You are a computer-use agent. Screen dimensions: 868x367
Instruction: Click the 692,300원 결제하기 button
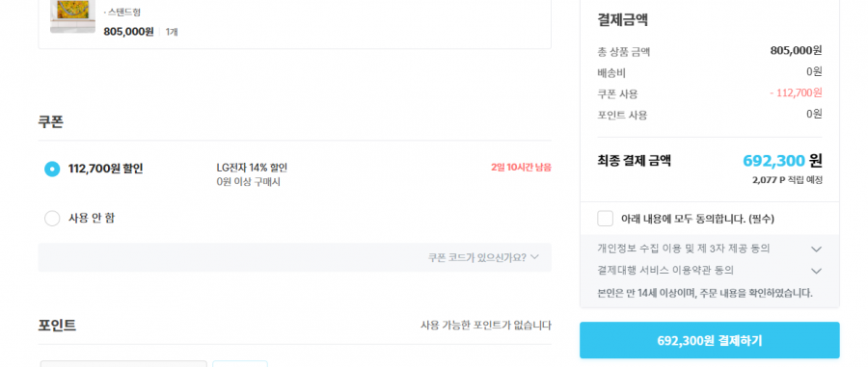click(709, 340)
